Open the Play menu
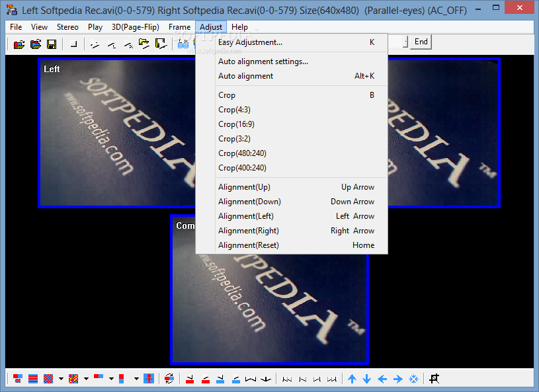 coord(95,27)
